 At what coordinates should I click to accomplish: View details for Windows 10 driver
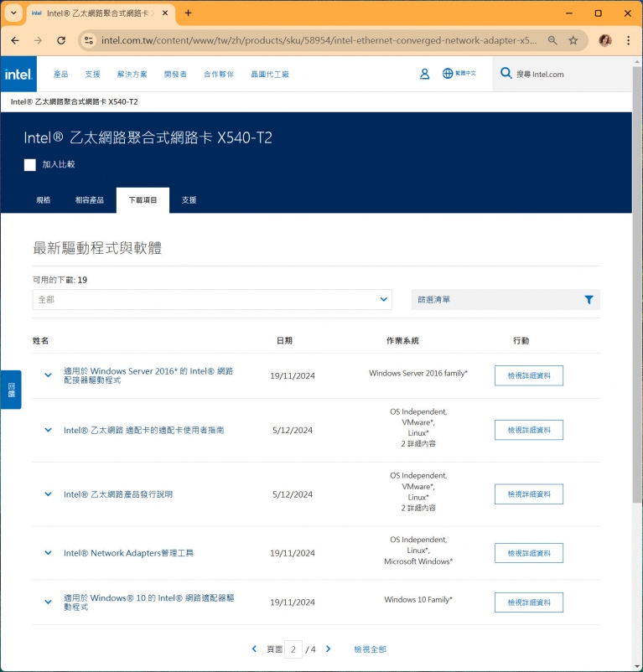(528, 602)
